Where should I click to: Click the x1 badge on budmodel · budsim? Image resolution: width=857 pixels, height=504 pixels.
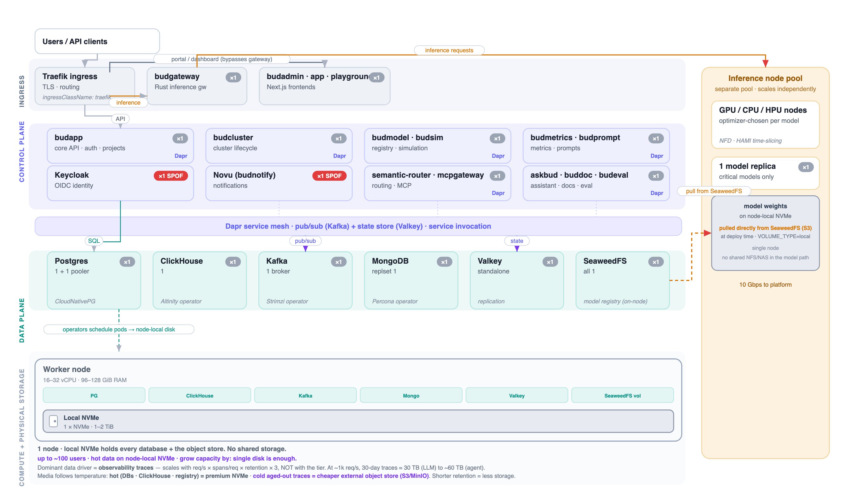498,138
